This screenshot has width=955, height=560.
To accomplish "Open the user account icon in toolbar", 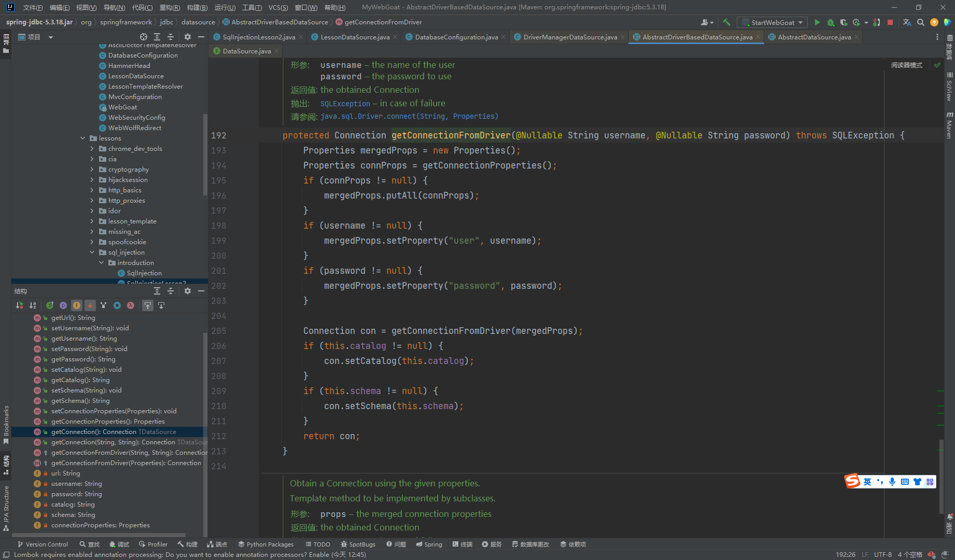I will [706, 22].
